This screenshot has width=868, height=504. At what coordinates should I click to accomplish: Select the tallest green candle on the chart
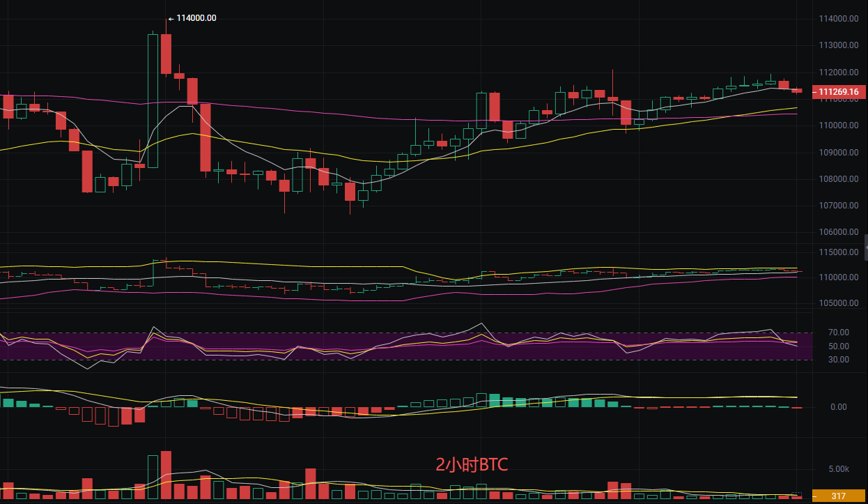[x=153, y=100]
